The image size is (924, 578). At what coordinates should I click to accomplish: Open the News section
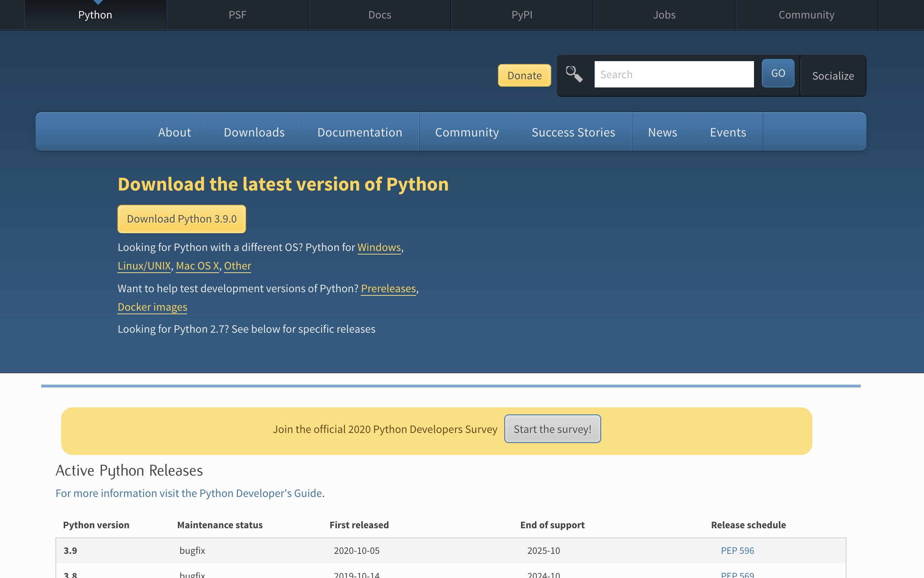coord(662,132)
